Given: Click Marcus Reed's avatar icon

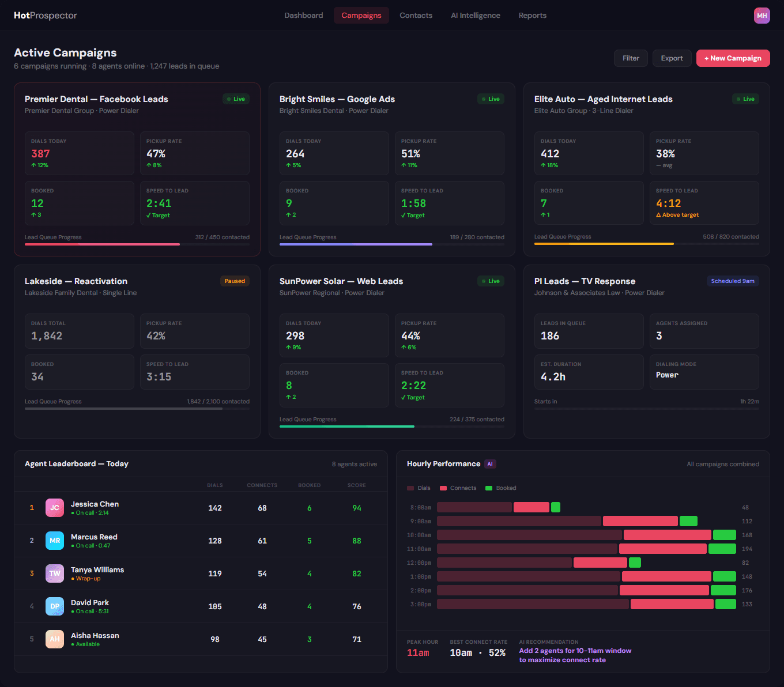Looking at the screenshot, I should click(54, 541).
